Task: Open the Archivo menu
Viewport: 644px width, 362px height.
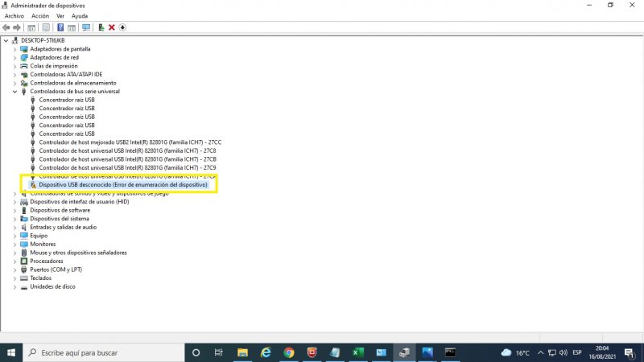Action: click(14, 16)
